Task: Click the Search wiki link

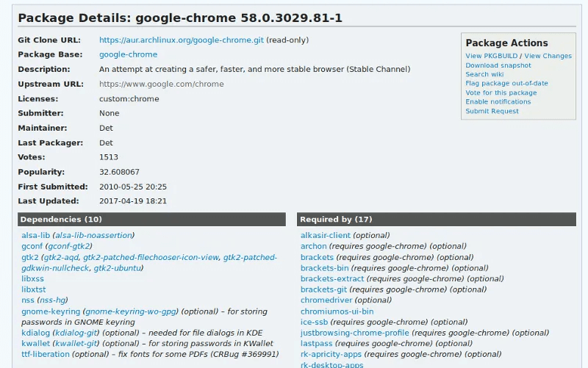Action: coord(484,74)
